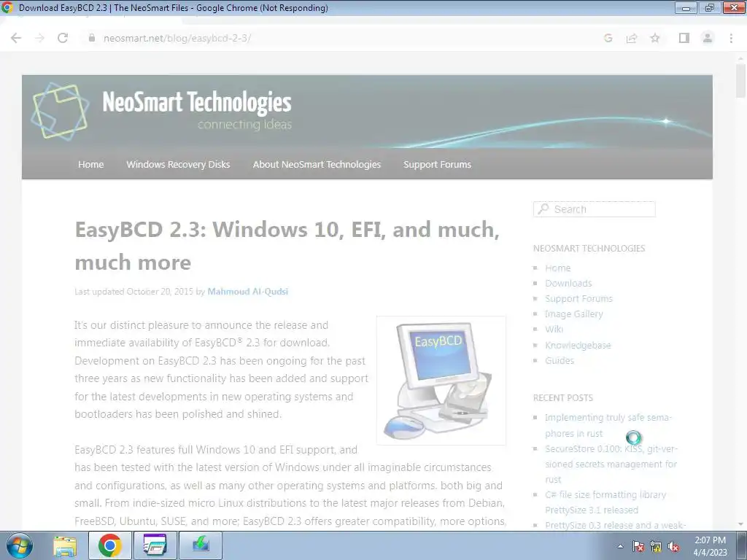Open 'C# file size formatting library' post
The width and height of the screenshot is (747, 560).
click(x=605, y=502)
